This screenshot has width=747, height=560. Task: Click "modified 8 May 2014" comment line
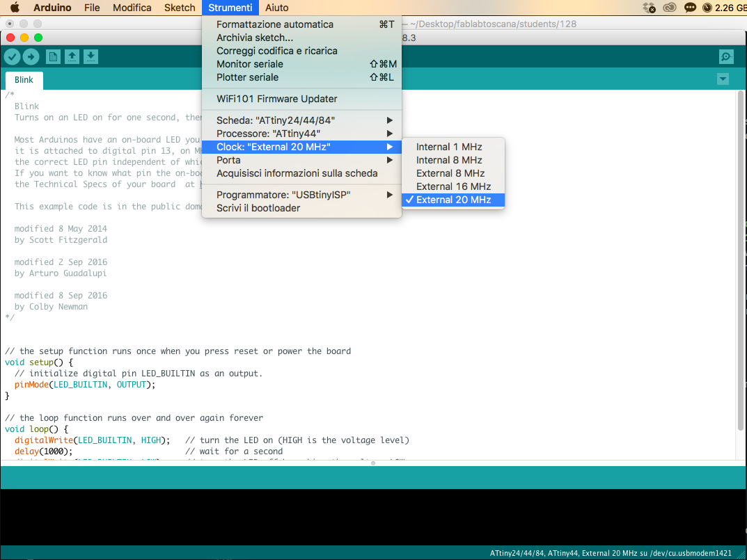tap(61, 229)
